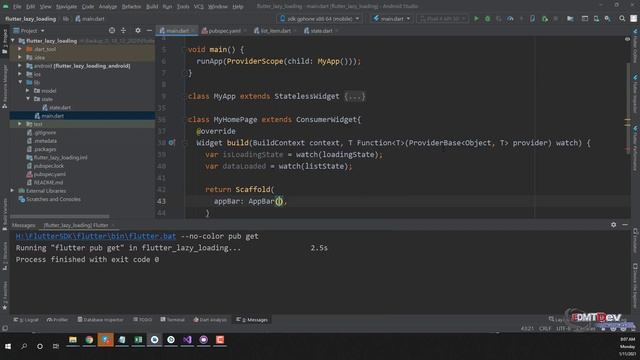Switch to state.dart editor tab
The height and width of the screenshot is (360, 640).
(x=321, y=31)
